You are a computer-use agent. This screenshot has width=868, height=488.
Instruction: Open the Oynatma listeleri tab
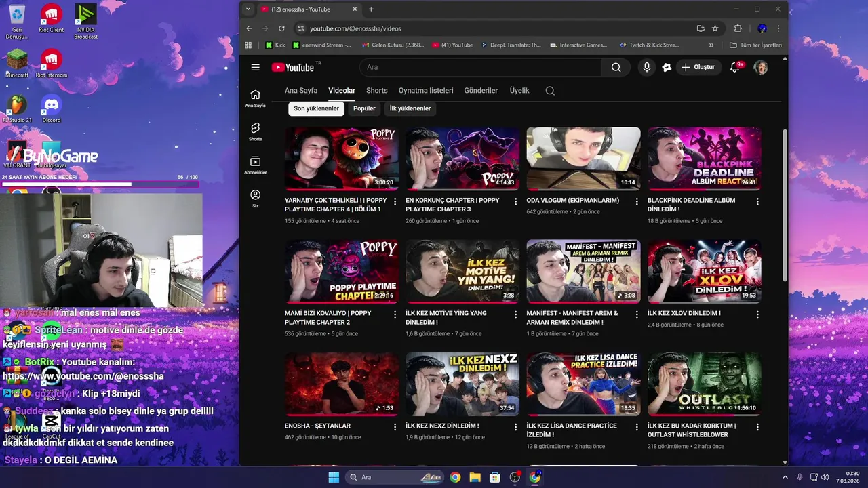click(x=426, y=91)
